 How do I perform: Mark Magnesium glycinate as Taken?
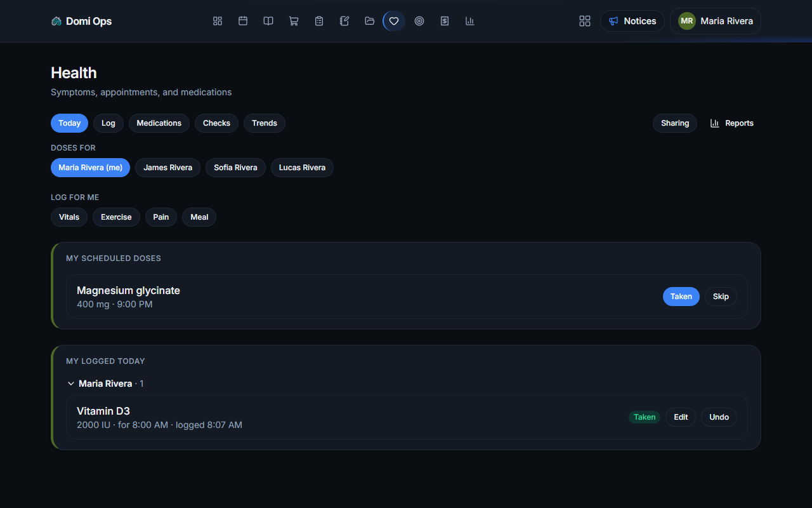pos(681,297)
